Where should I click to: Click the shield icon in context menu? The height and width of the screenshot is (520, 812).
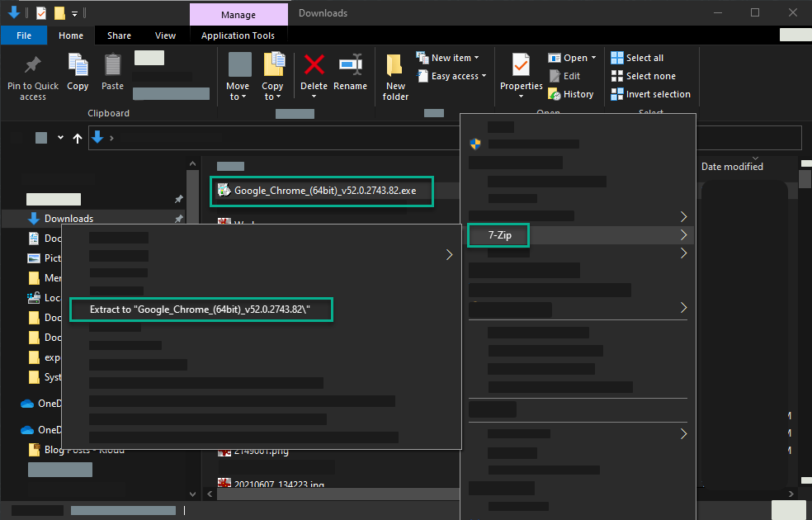click(475, 144)
